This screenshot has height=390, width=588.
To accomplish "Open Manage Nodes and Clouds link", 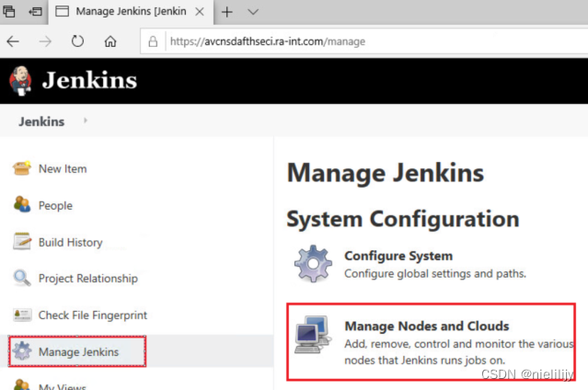I will 427,326.
